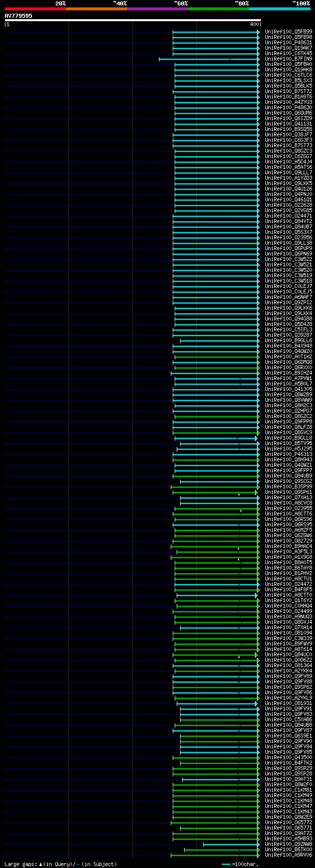Open hit UniRef100_B7FIN9

[x=288, y=59]
